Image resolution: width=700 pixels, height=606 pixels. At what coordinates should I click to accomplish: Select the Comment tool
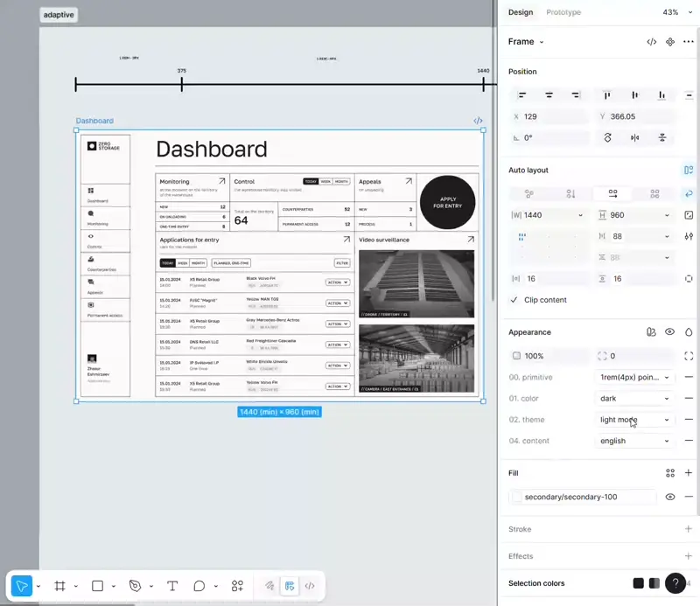coord(199,586)
